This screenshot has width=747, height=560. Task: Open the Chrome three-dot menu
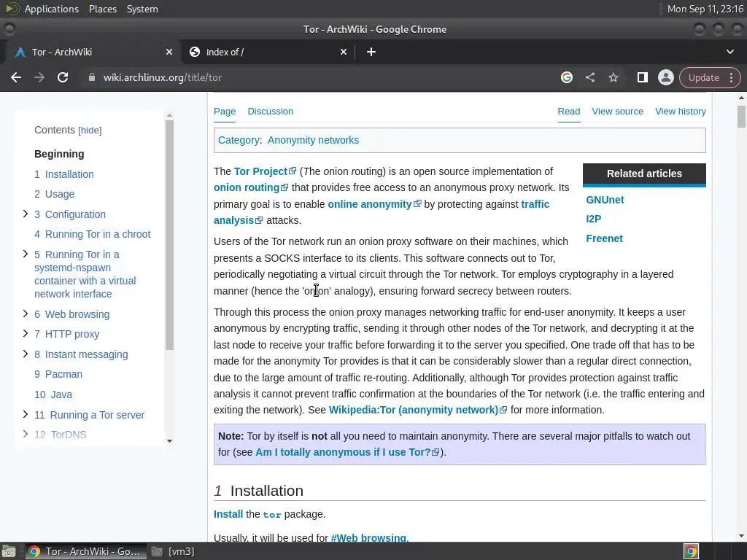[x=731, y=77]
